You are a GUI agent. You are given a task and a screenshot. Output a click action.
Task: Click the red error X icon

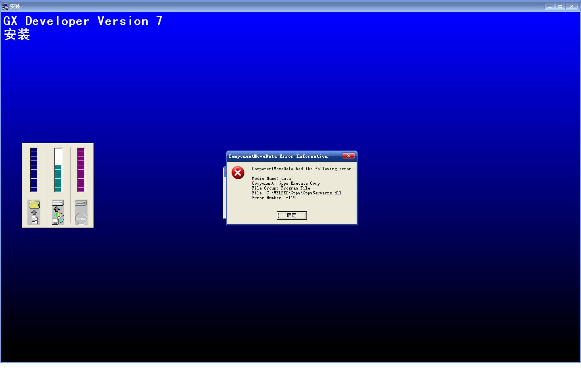pos(238,173)
